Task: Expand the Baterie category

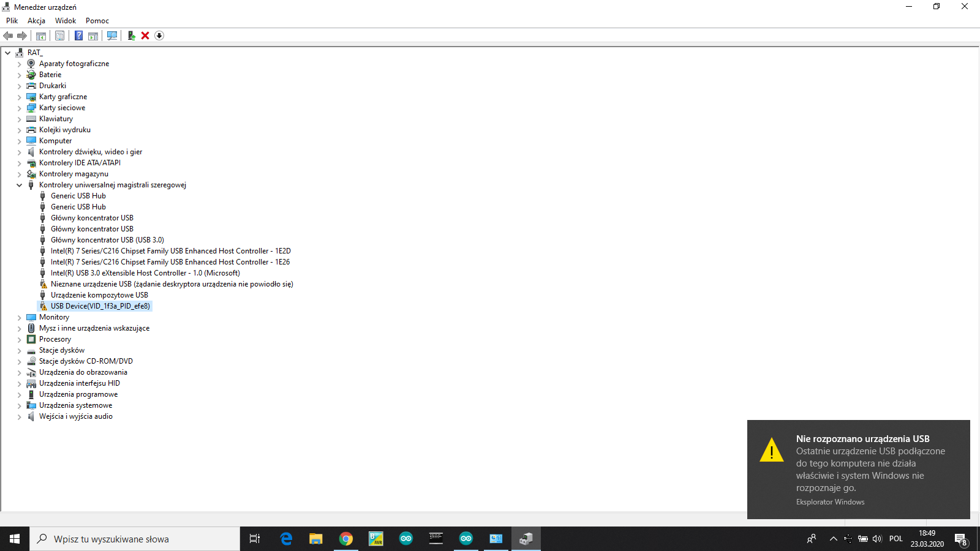Action: 19,75
